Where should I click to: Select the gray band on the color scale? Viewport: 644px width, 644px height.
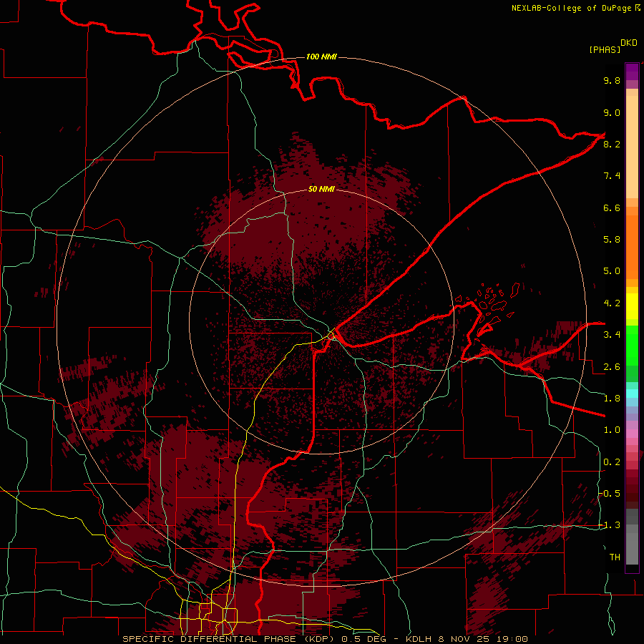(632, 537)
